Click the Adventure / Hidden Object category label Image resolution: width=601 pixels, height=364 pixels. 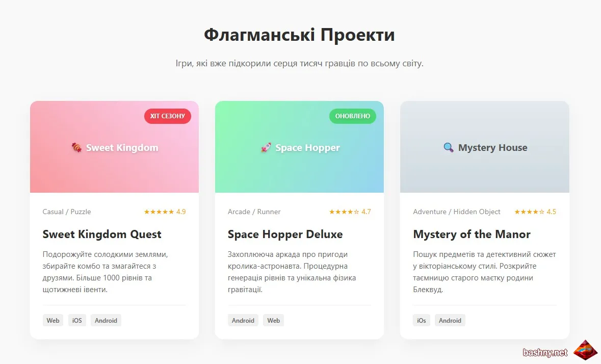tap(457, 212)
